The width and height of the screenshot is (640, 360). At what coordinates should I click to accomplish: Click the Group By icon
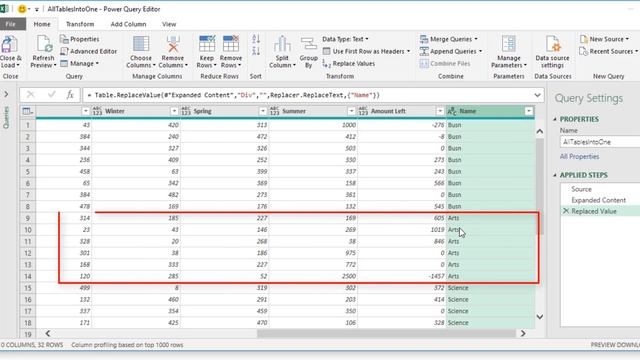point(309,44)
